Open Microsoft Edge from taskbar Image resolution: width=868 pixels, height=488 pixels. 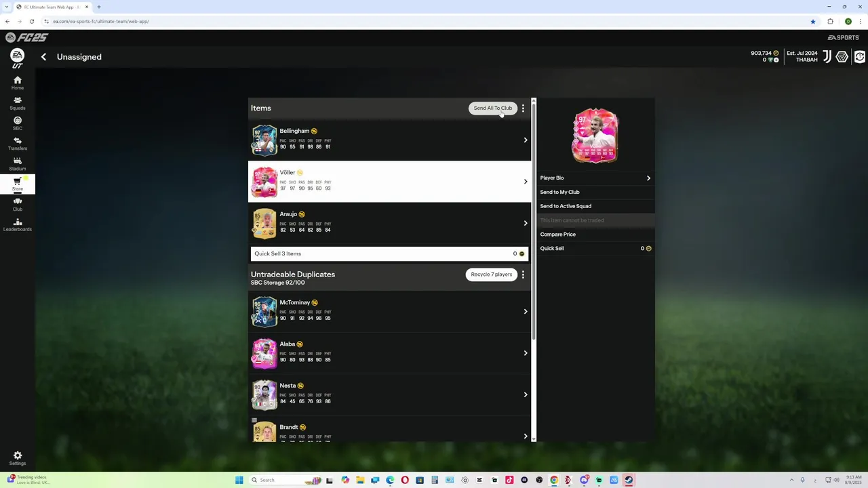pos(390,480)
